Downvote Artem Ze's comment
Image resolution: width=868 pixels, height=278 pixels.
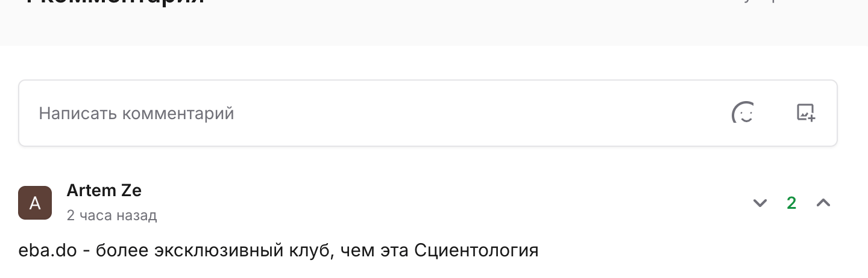pyautogui.click(x=760, y=203)
